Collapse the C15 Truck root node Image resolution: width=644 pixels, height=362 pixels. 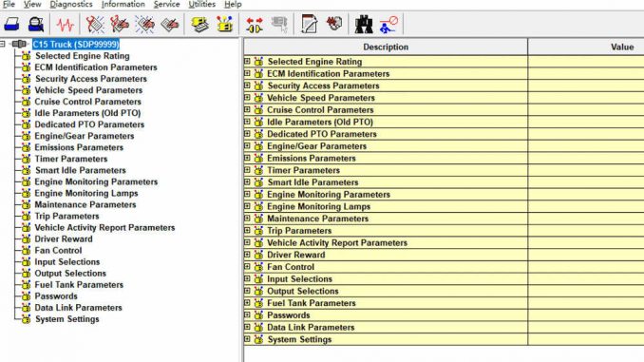pos(3,44)
